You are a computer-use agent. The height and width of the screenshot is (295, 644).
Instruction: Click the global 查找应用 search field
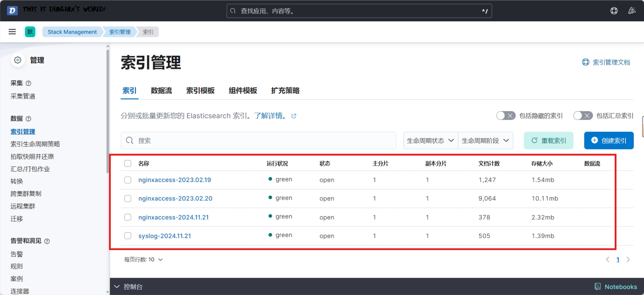point(359,11)
